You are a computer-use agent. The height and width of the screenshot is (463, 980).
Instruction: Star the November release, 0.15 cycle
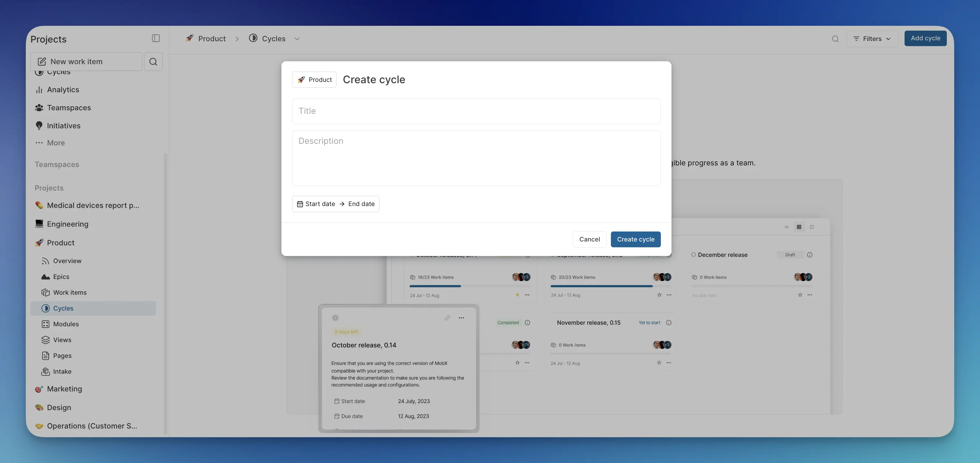(659, 362)
